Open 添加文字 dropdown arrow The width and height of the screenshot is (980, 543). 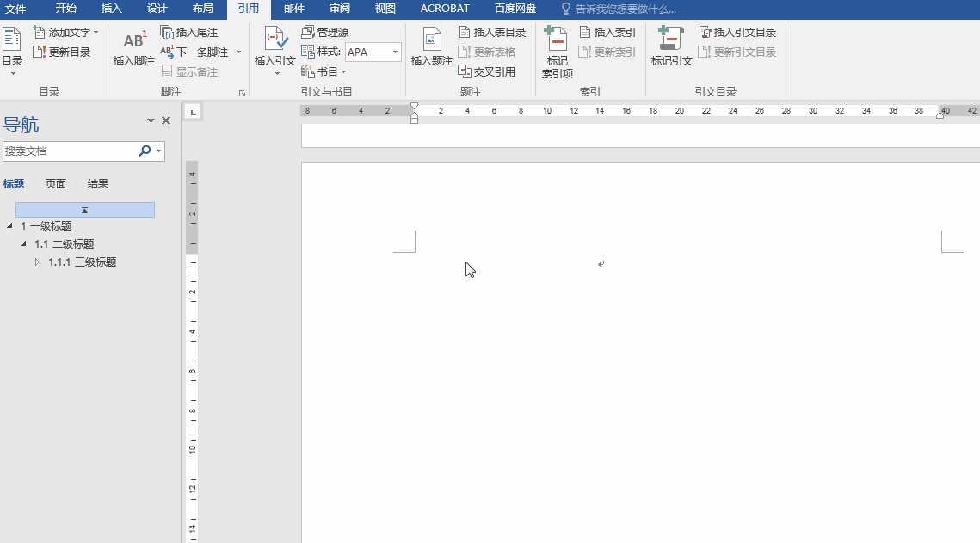coord(96,33)
